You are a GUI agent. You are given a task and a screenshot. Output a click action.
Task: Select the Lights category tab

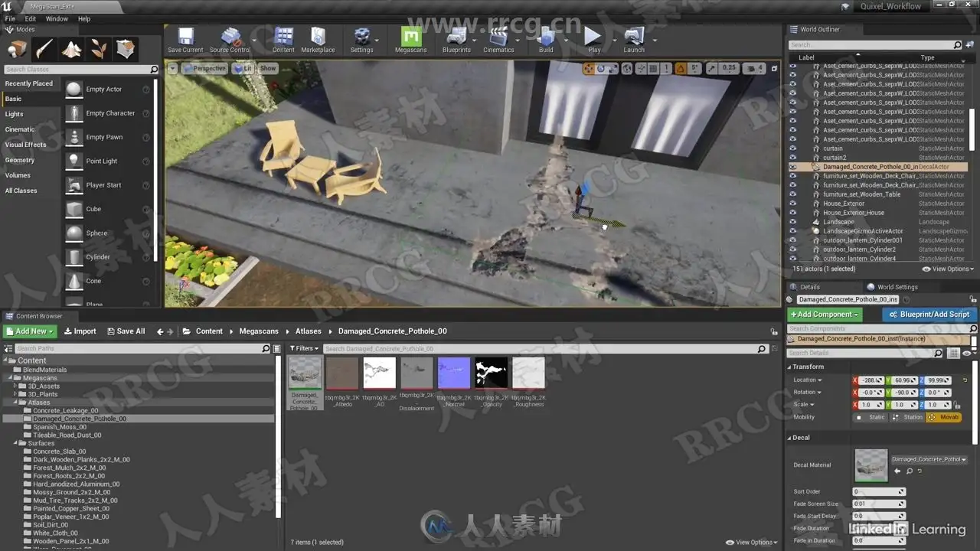[31, 114]
